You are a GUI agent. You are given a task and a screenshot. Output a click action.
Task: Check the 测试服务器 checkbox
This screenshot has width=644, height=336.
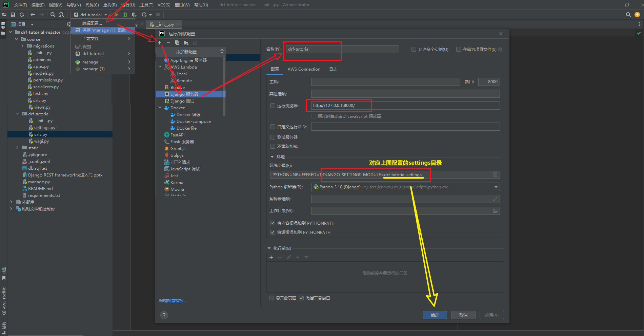273,137
